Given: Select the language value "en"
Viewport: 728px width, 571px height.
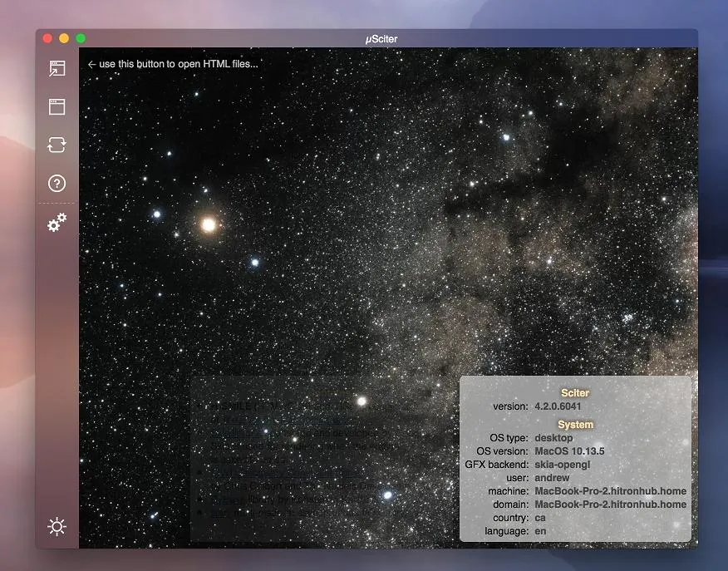Looking at the screenshot, I should [540, 530].
